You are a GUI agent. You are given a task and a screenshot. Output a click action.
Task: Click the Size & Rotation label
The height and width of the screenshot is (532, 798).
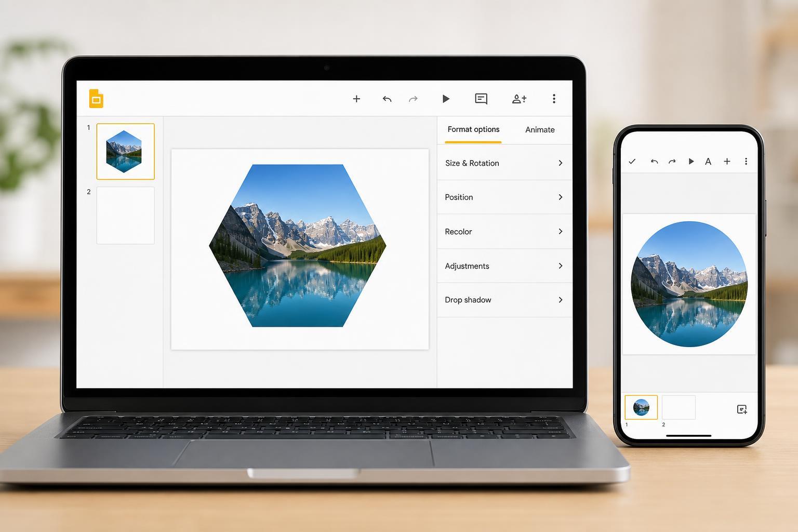(x=472, y=163)
